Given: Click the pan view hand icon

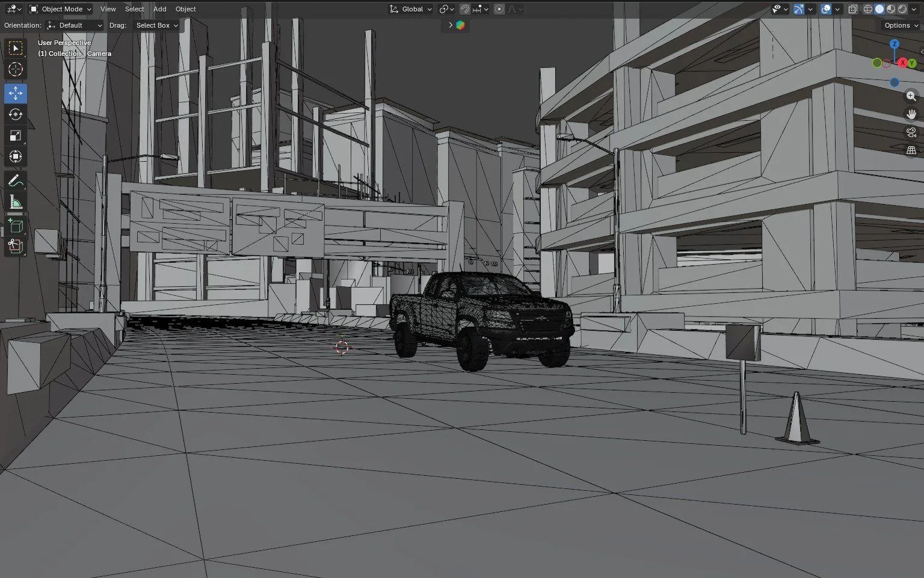Looking at the screenshot, I should click(x=911, y=114).
